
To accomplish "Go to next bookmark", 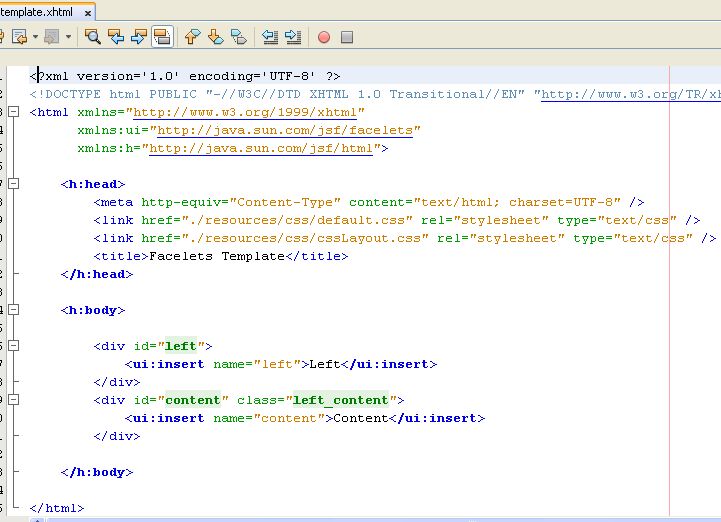I will (x=215, y=36).
